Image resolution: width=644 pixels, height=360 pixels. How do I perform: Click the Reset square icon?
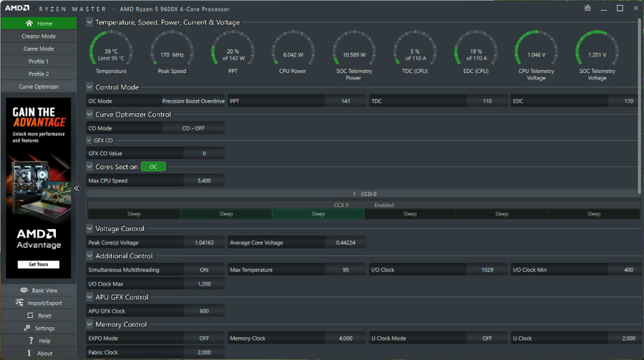[30, 315]
